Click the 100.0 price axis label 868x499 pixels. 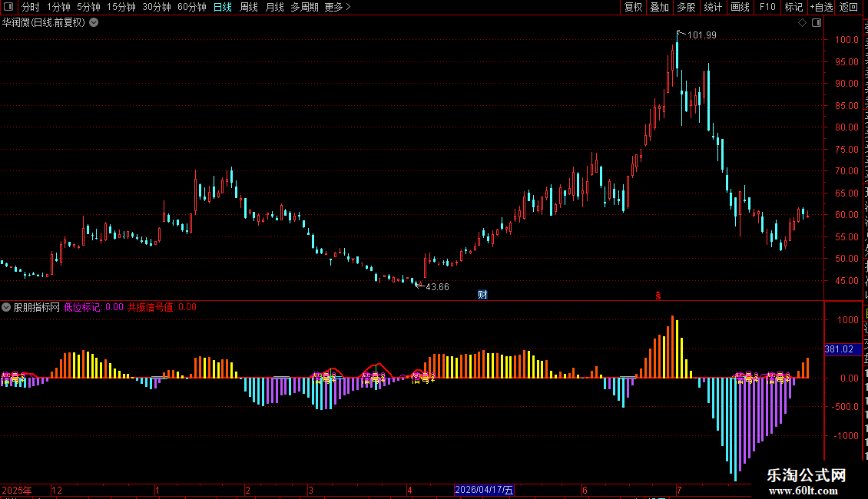847,40
